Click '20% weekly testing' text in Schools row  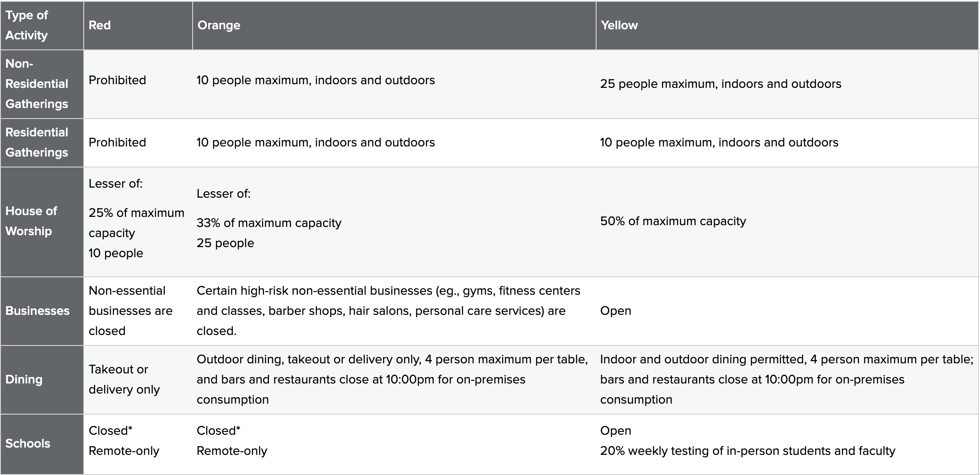click(x=748, y=451)
